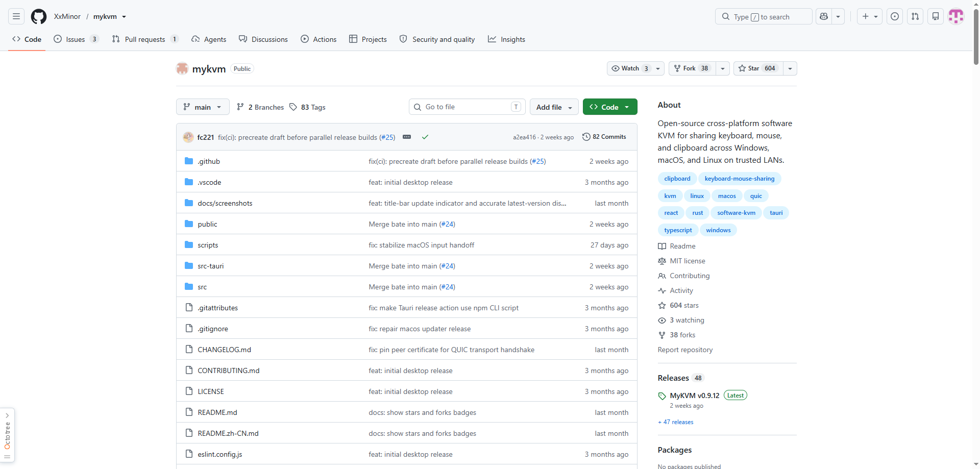Screen dimensions: 980x469
Task: Open the Add file dropdown
Action: [x=554, y=107]
